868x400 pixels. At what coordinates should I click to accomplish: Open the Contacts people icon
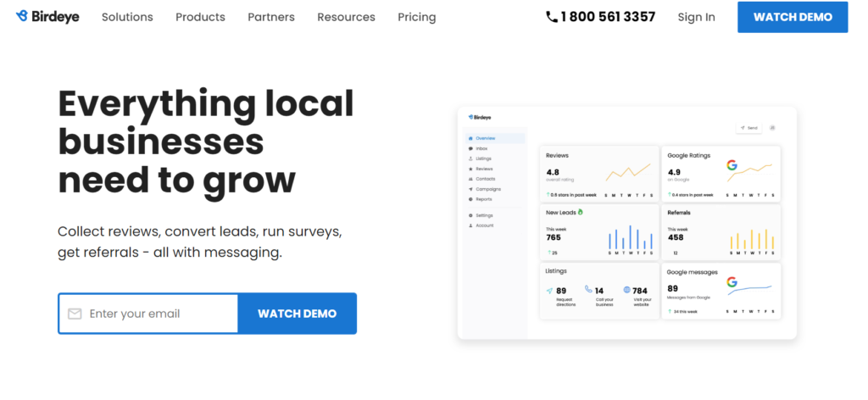tap(470, 179)
